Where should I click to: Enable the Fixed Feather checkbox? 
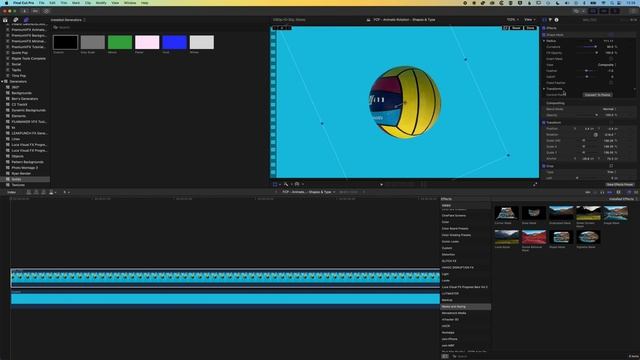click(x=611, y=83)
